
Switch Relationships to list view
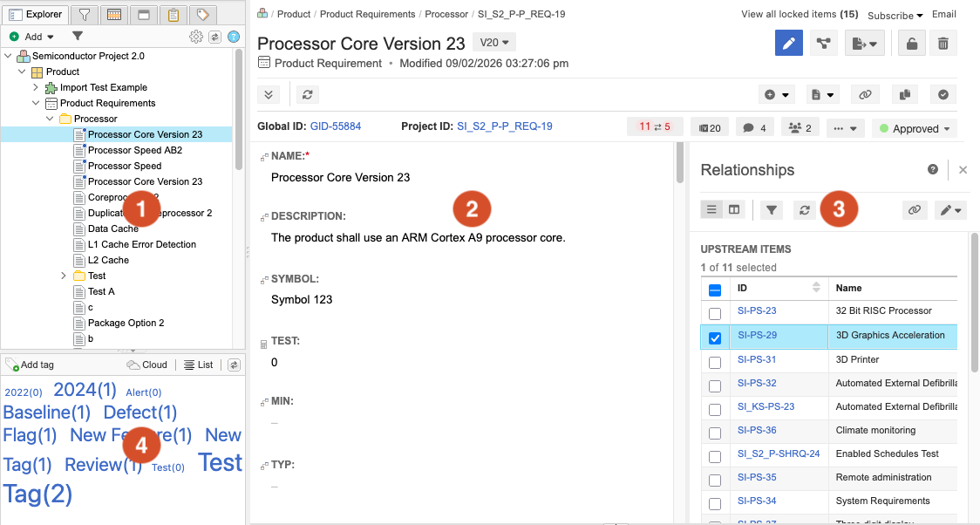(x=711, y=210)
